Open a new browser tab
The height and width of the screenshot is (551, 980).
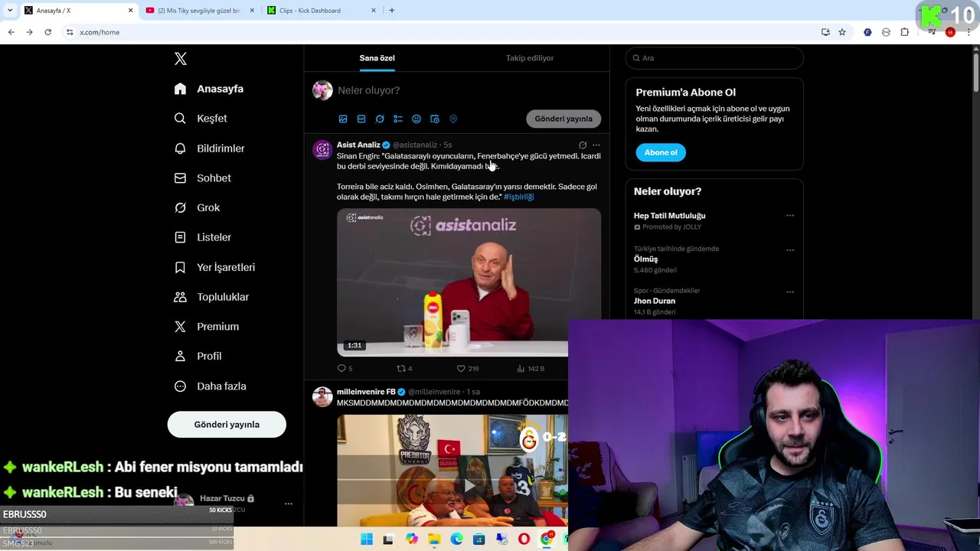[392, 11]
